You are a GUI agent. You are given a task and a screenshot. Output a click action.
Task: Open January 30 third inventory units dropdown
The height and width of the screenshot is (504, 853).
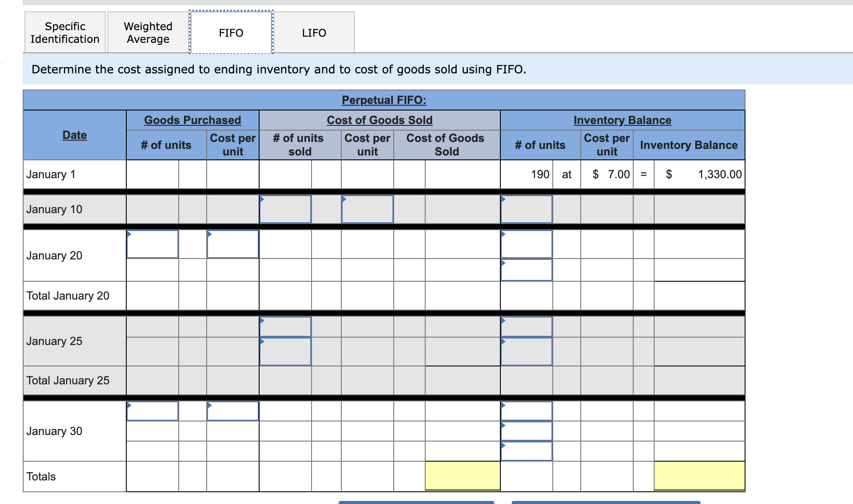click(x=526, y=451)
